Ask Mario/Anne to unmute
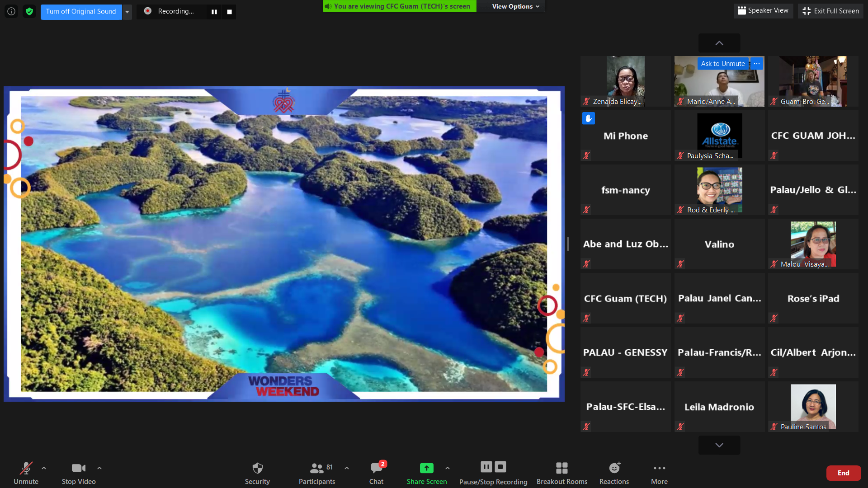868x488 pixels. (x=723, y=64)
